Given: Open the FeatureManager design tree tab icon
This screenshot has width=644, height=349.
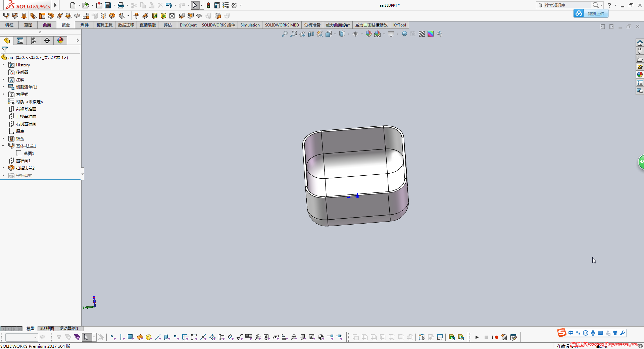Looking at the screenshot, I should [x=7, y=41].
